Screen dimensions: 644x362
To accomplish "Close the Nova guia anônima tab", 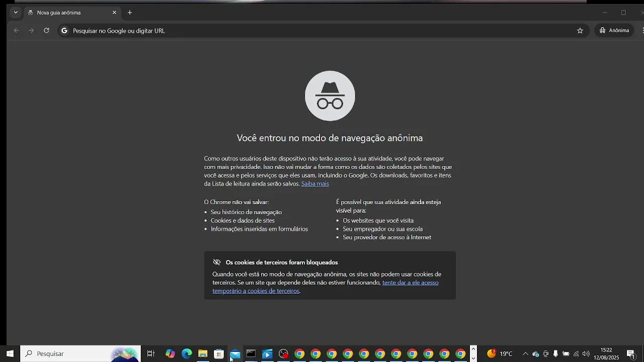I will click(114, 13).
